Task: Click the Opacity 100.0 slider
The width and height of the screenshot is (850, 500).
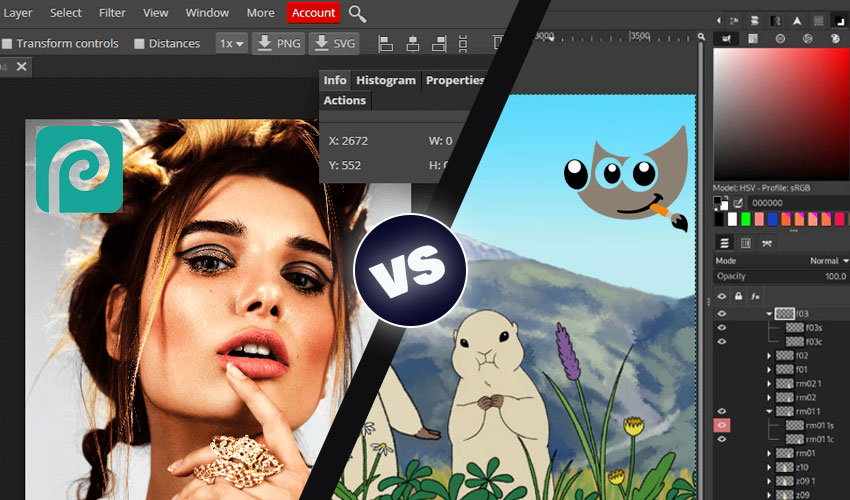Action: (x=781, y=276)
